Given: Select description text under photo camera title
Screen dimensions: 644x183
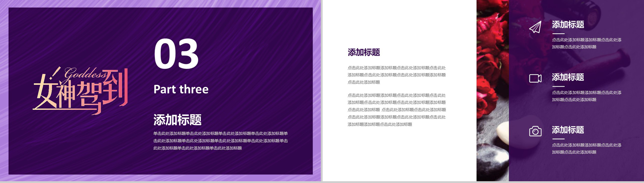Looking at the screenshot, I should click(x=587, y=149).
